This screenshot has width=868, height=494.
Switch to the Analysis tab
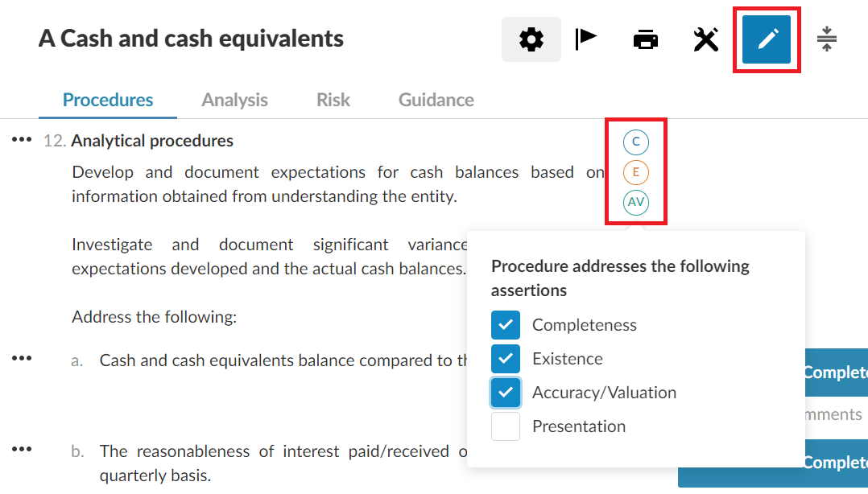[x=234, y=100]
